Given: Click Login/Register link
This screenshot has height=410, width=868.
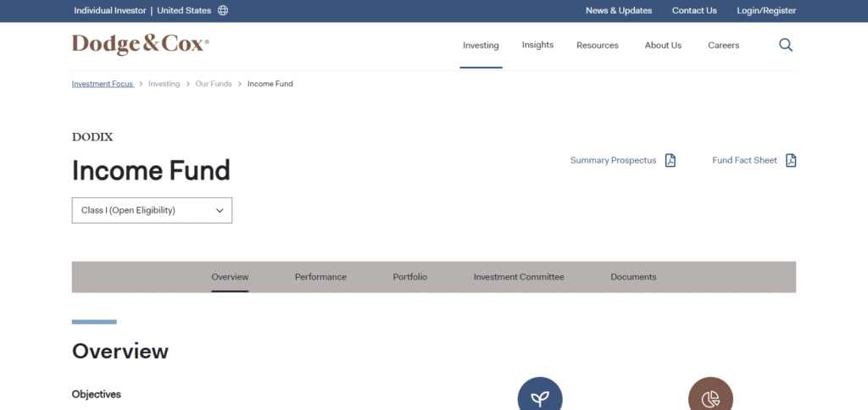Looking at the screenshot, I should (766, 10).
